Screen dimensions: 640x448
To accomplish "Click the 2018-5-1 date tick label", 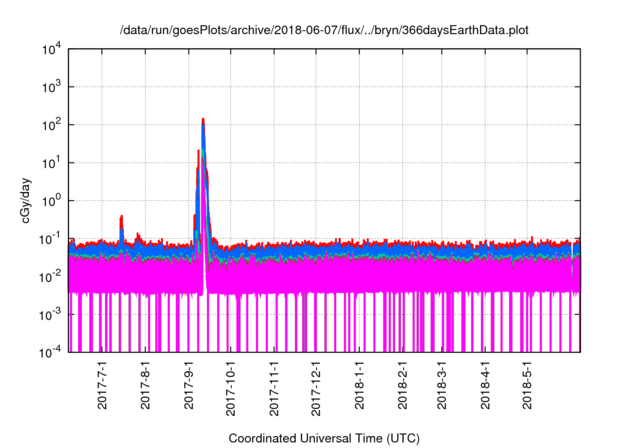I will click(527, 385).
